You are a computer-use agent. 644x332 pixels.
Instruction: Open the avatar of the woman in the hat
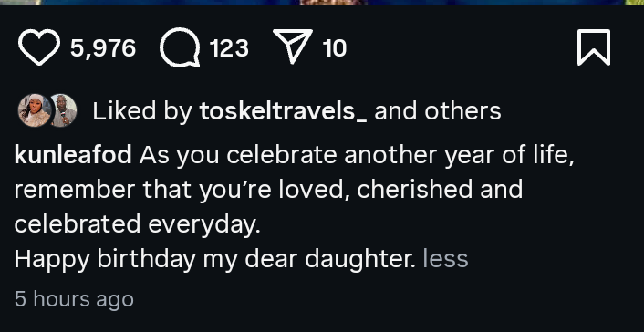tap(34, 110)
